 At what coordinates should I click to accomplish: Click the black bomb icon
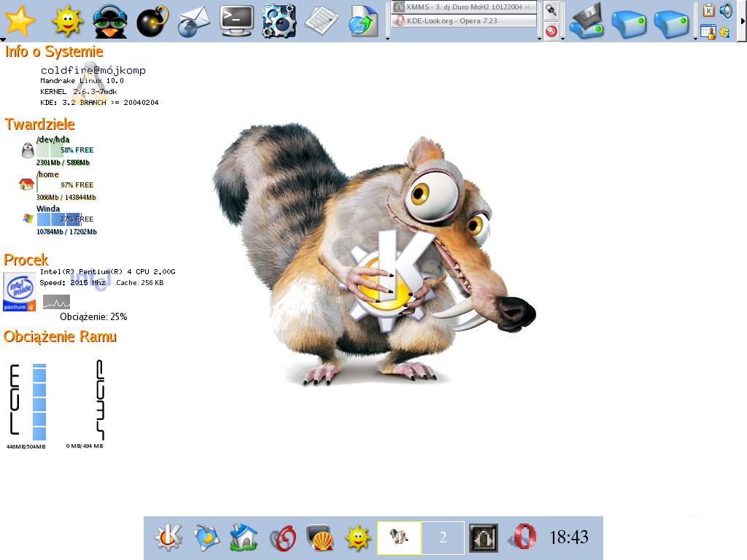(x=152, y=21)
